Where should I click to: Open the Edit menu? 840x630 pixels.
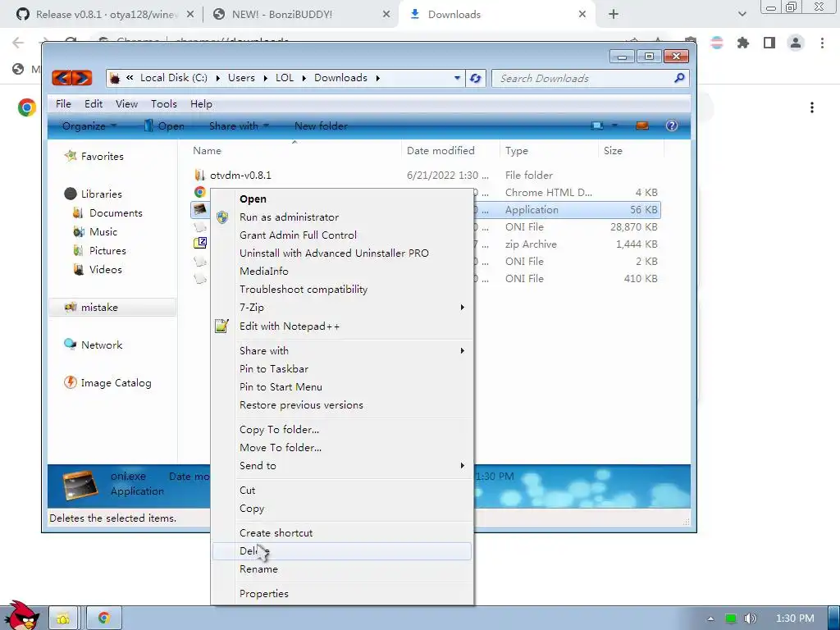[x=94, y=104]
